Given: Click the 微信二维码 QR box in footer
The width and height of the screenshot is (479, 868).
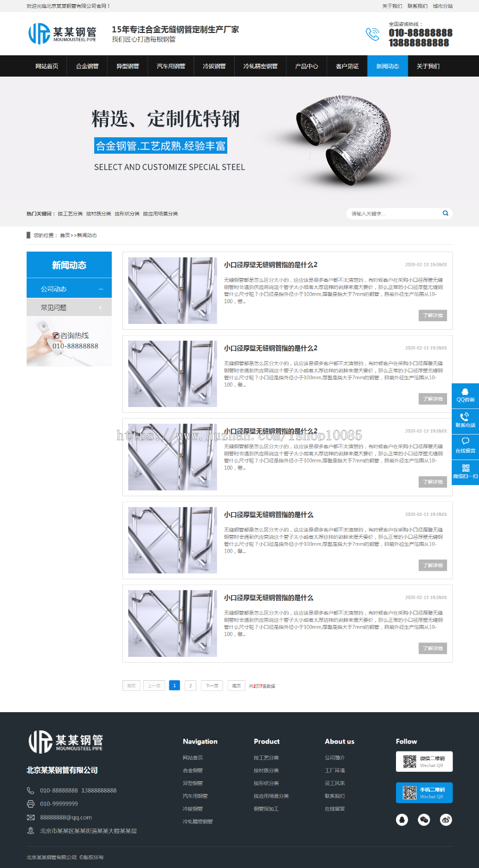Looking at the screenshot, I should (x=424, y=762).
